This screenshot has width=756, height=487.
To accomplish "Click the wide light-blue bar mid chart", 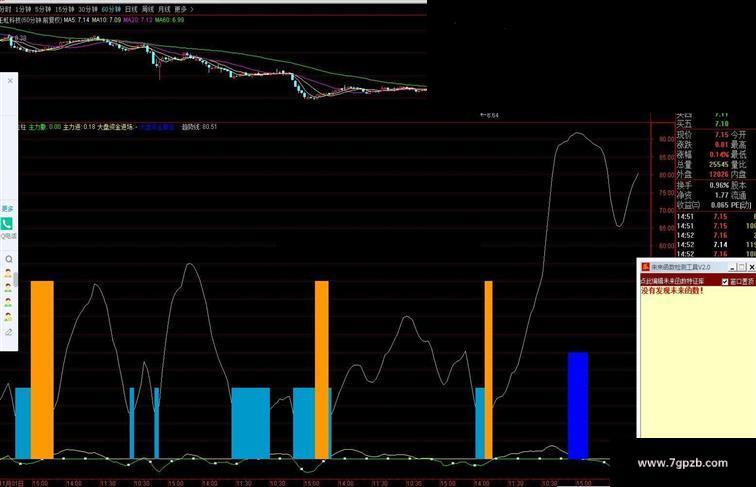I will coord(250,423).
